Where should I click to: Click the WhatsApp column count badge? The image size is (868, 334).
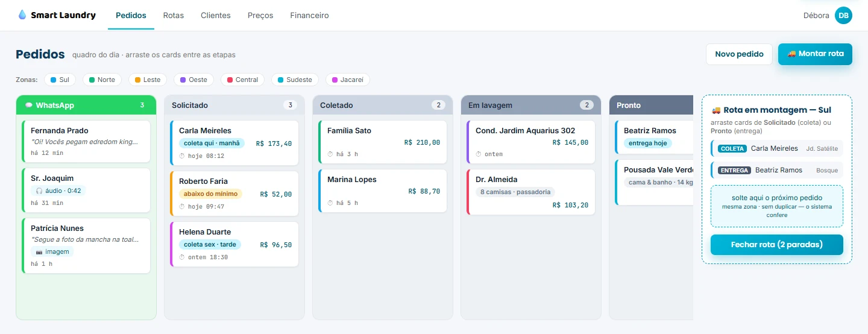point(142,105)
